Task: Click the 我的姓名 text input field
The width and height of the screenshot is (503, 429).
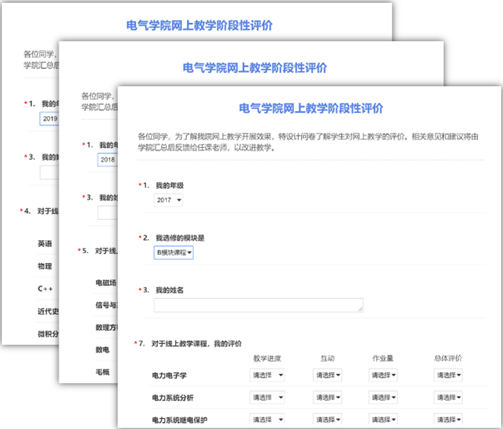Action: tap(259, 305)
